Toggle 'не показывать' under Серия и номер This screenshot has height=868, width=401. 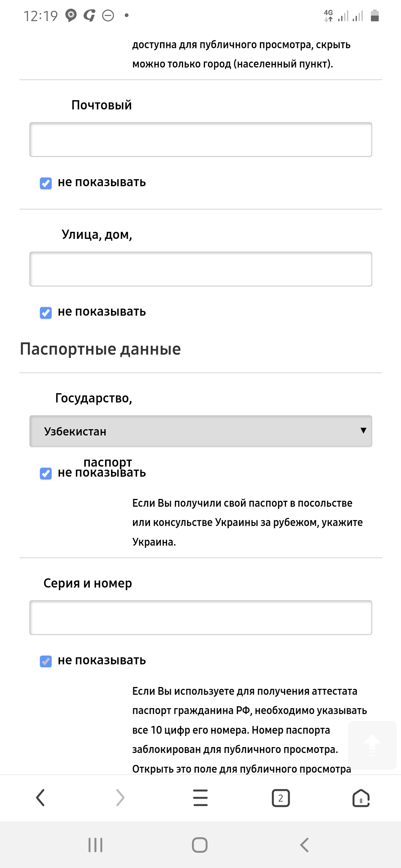pyautogui.click(x=46, y=661)
